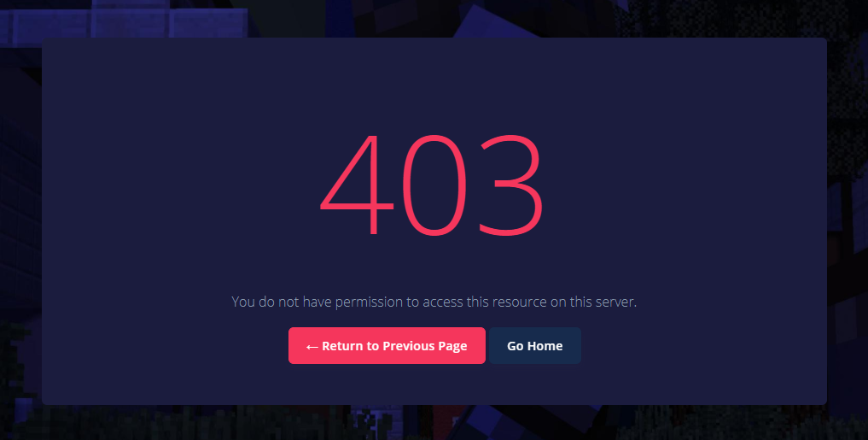Click the Return to Previous Page button
Screen dimensions: 868x440
[x=387, y=346]
